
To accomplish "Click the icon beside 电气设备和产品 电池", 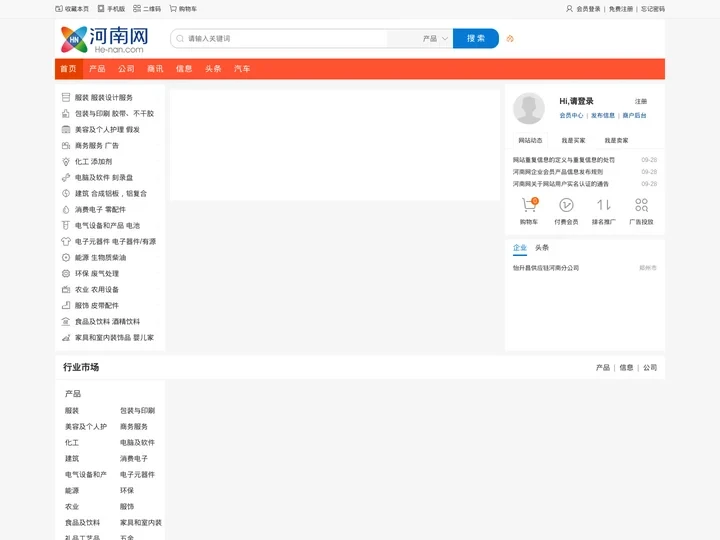I will [66, 225].
